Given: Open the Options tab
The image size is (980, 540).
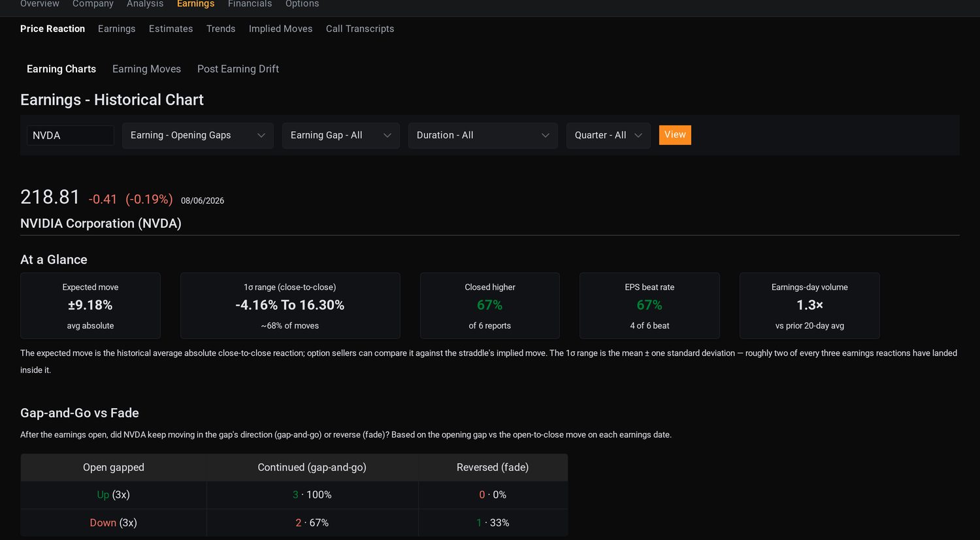Looking at the screenshot, I should 302,4.
